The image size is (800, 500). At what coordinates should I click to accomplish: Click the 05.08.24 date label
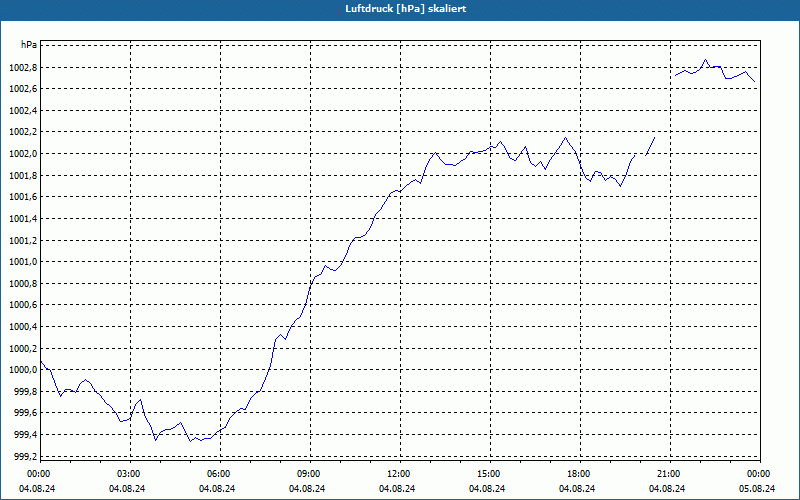pos(757,489)
